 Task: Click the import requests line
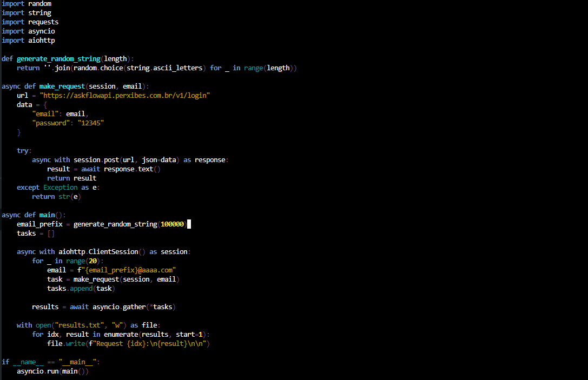[30, 22]
